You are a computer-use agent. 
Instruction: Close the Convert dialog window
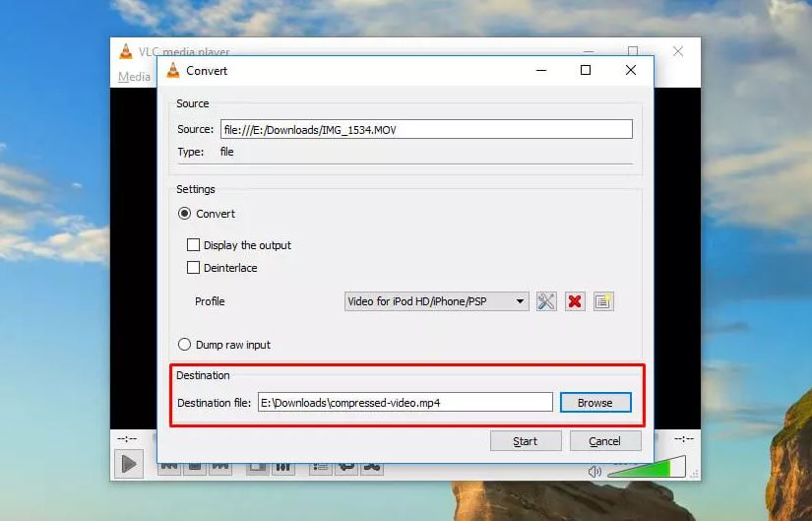click(x=630, y=70)
